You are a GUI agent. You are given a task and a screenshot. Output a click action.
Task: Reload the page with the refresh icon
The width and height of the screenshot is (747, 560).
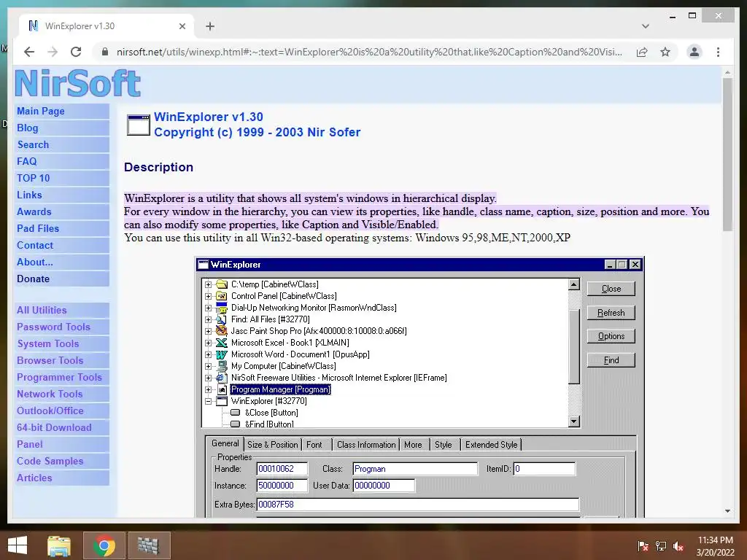coord(76,52)
